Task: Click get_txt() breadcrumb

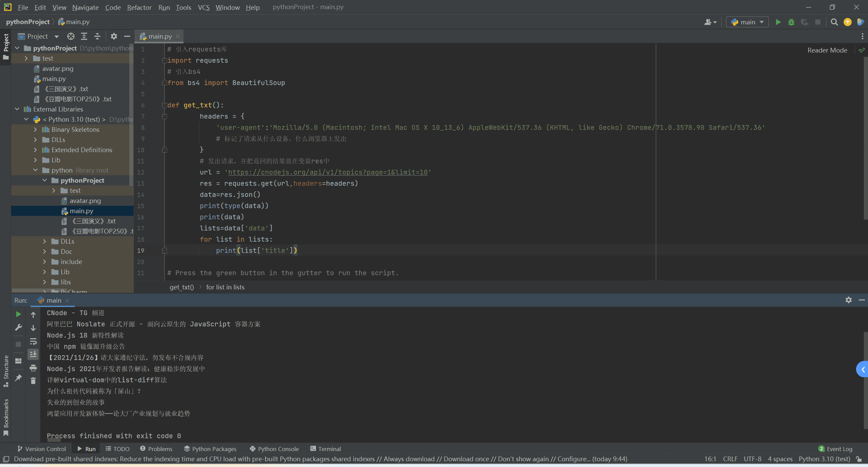Action: pos(181,287)
